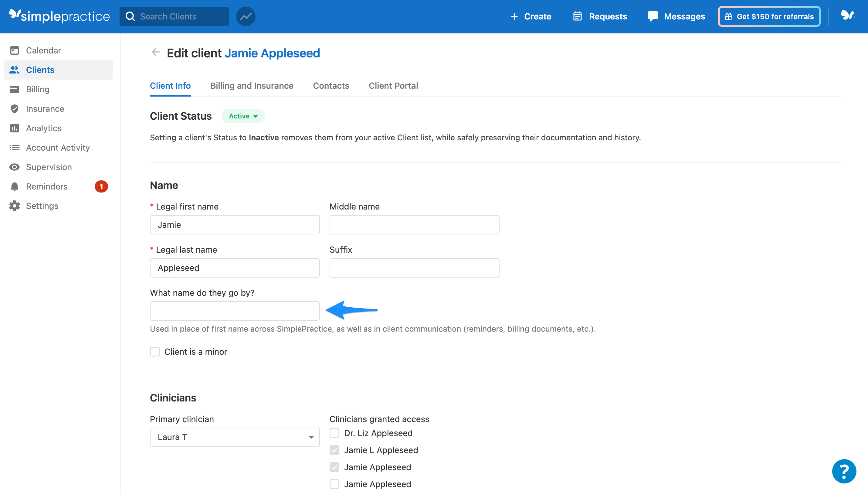Click the search magnifier in the top bar
The width and height of the screenshot is (868, 495).
coord(130,16)
